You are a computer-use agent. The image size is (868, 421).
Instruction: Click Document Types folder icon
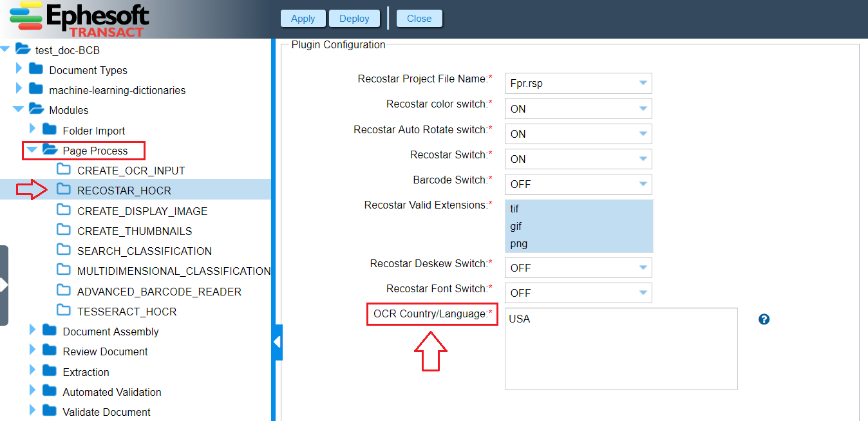click(x=36, y=69)
